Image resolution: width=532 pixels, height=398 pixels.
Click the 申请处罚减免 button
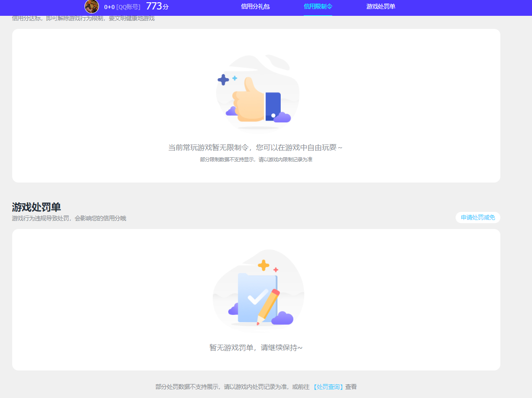(477, 217)
